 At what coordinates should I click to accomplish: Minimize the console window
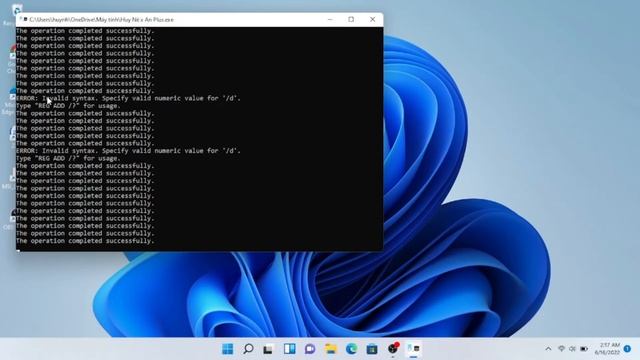point(330,19)
